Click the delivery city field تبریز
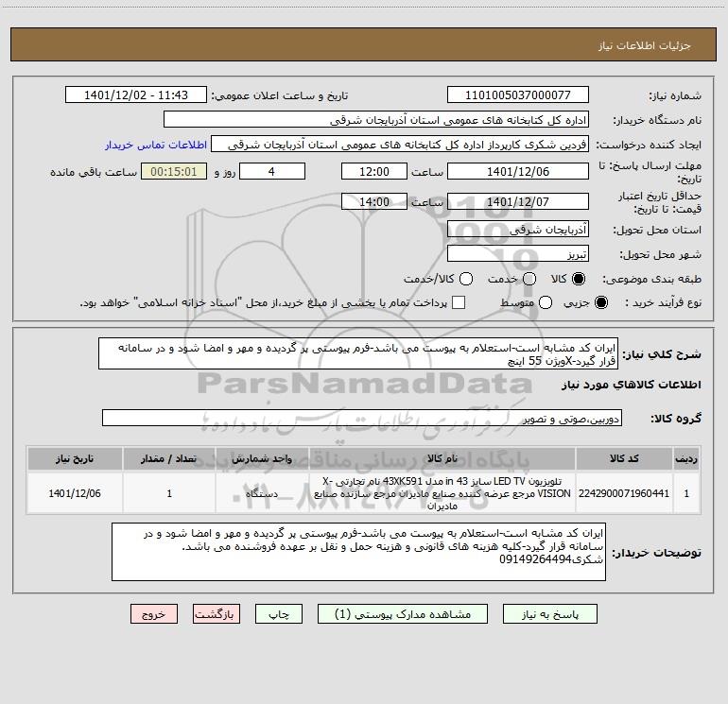This screenshot has width=728, height=704. (x=518, y=253)
